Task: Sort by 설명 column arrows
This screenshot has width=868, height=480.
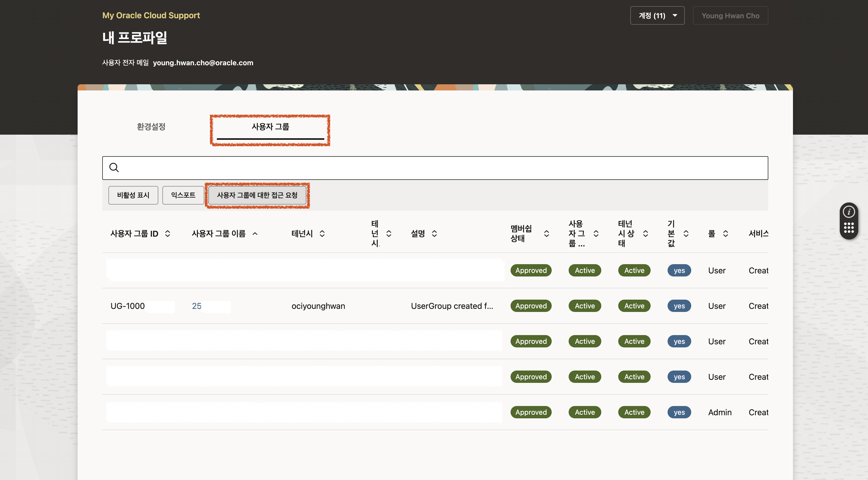Action: coord(434,233)
